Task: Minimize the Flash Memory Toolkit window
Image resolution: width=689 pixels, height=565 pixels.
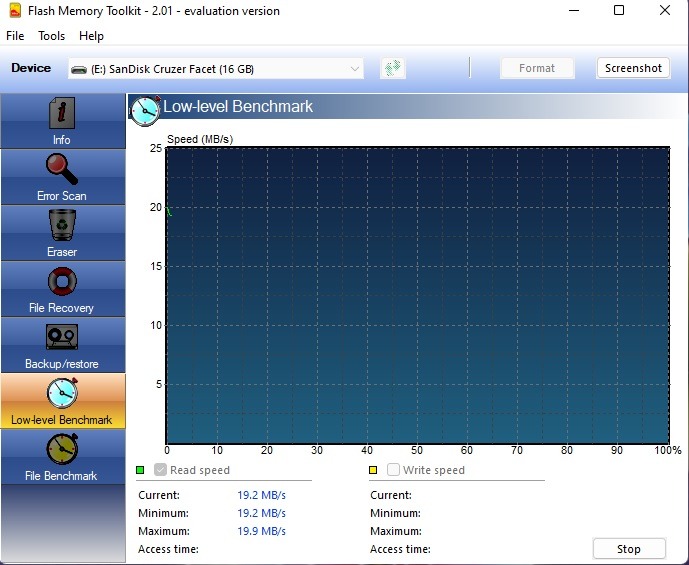Action: click(574, 10)
